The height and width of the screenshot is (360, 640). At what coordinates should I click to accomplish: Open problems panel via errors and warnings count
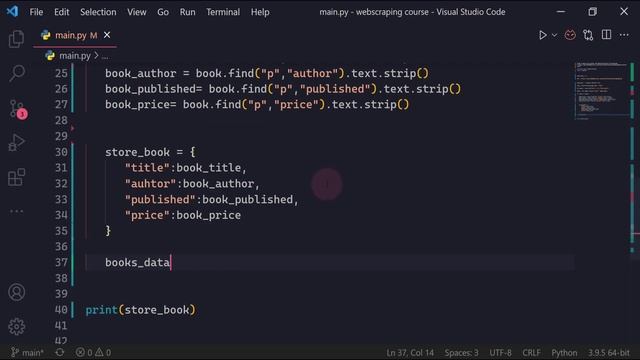(x=93, y=352)
